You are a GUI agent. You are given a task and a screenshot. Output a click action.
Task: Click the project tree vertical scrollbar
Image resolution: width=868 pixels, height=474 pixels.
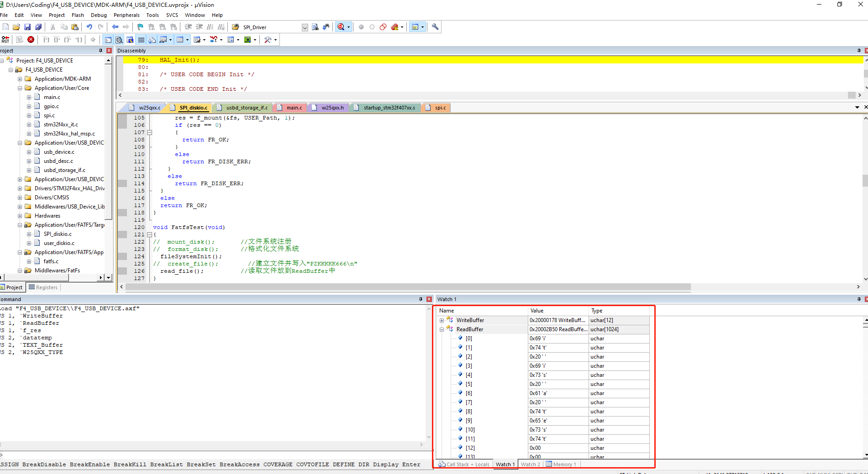(108, 141)
